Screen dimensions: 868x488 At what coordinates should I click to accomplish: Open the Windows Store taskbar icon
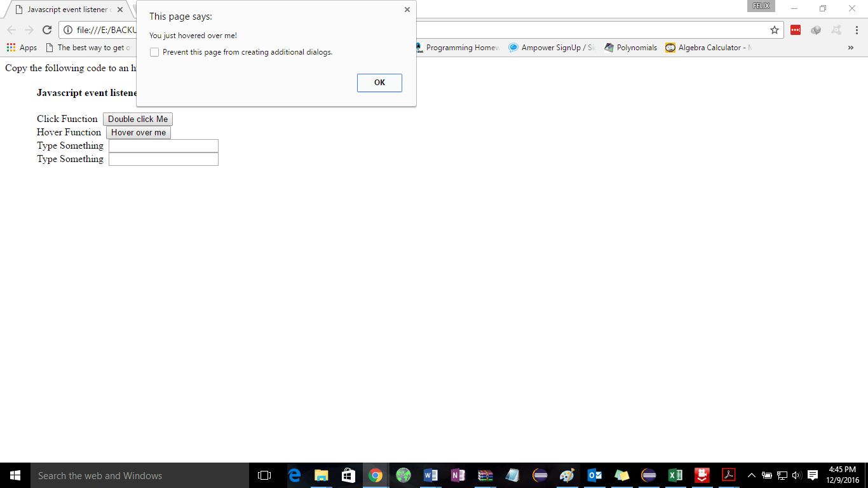pos(348,475)
